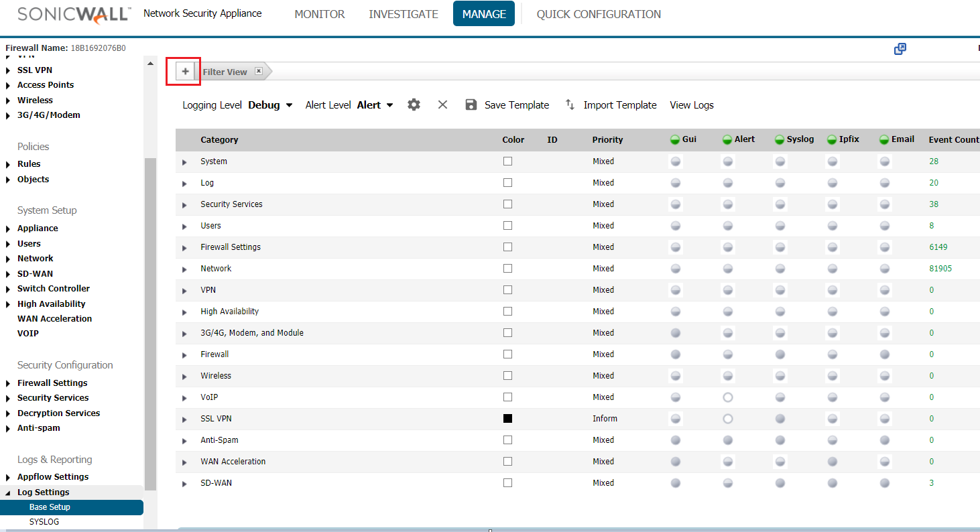The width and height of the screenshot is (980, 532).
Task: Click the green Alert column header icon
Action: click(x=727, y=139)
